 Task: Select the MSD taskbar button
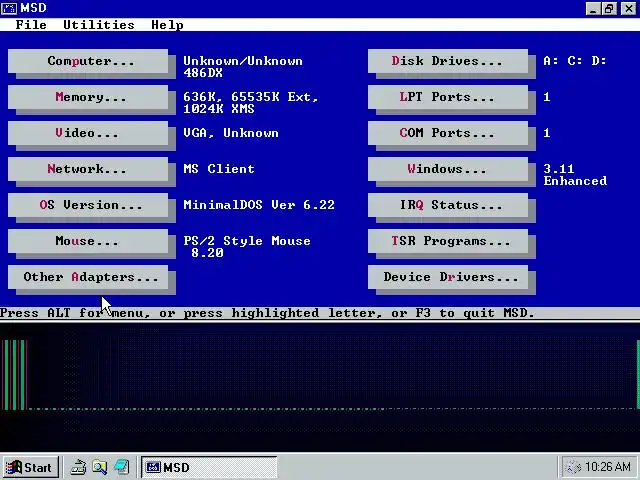[x=209, y=467]
